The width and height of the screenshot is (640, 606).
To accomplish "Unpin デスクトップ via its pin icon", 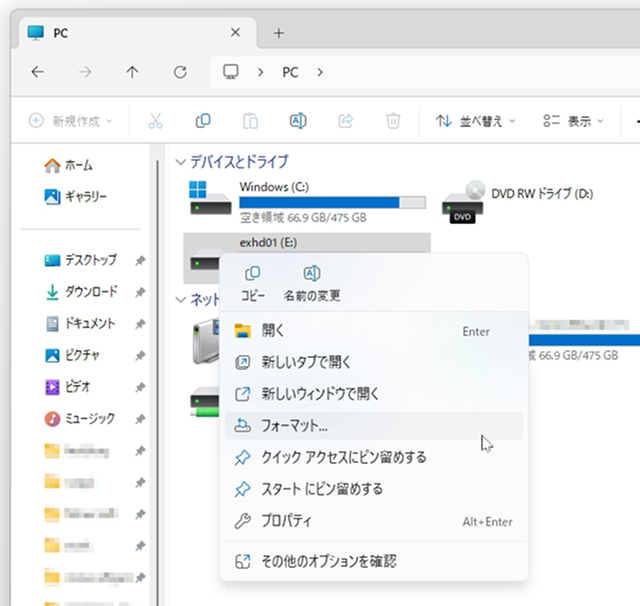I will pyautogui.click(x=140, y=260).
